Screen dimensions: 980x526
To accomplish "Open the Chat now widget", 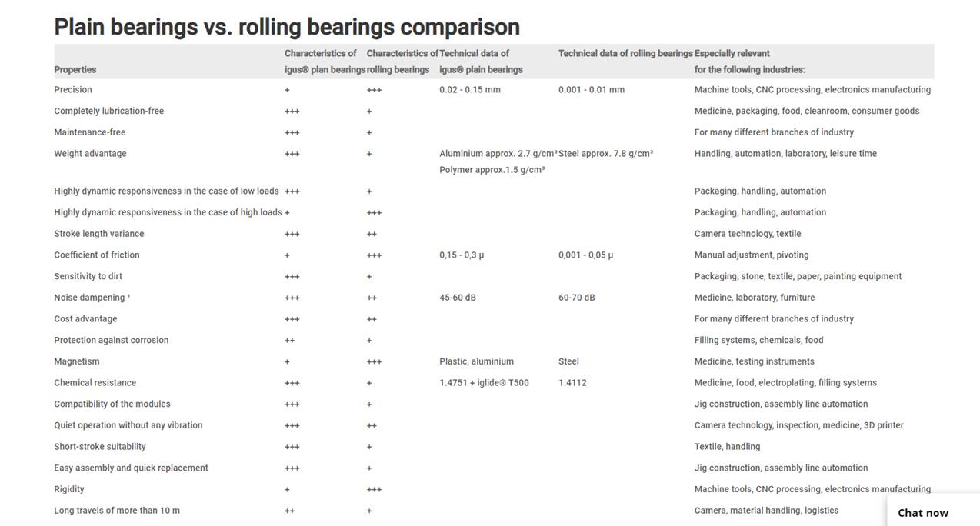I will (x=922, y=513).
